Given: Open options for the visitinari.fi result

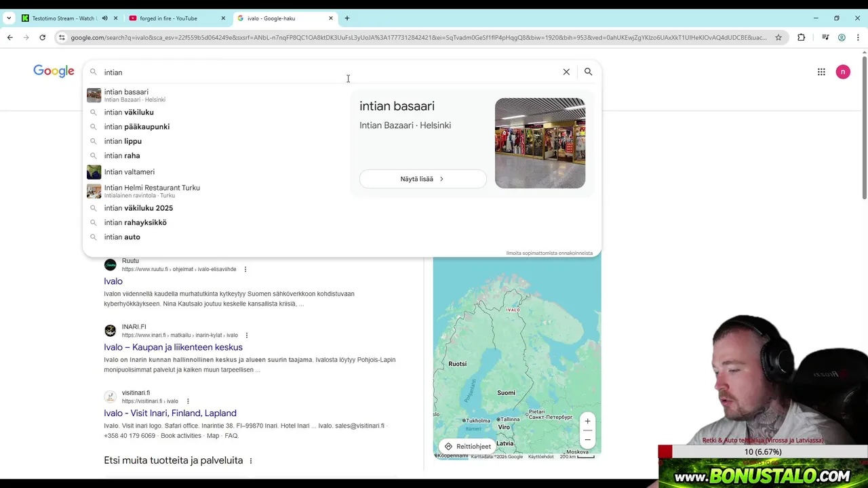Looking at the screenshot, I should (188, 401).
